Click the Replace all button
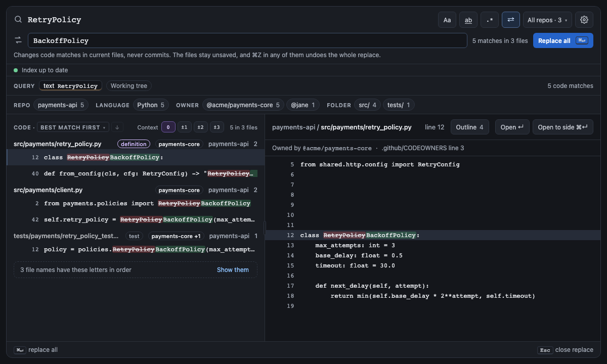The image size is (607, 364). [x=563, y=40]
